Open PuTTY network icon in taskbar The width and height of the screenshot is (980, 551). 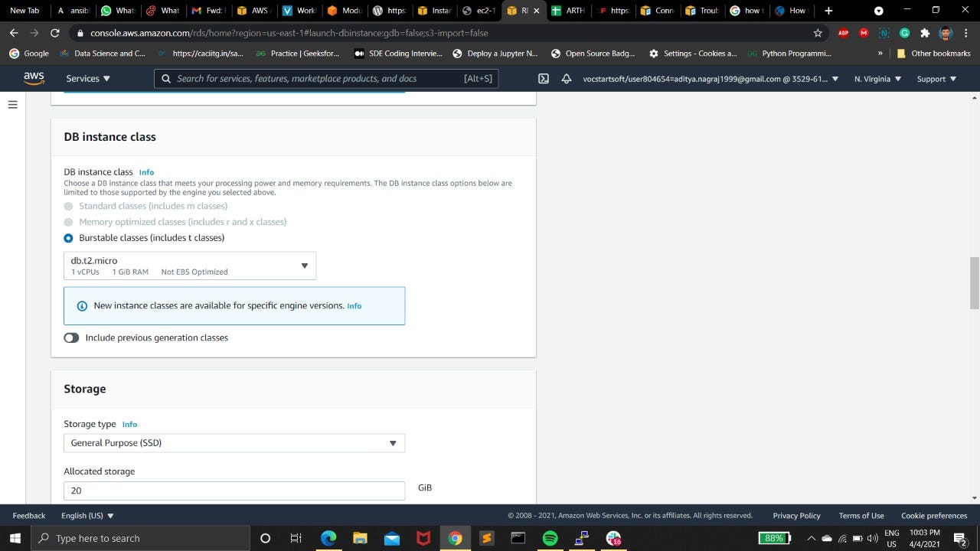coord(582,538)
